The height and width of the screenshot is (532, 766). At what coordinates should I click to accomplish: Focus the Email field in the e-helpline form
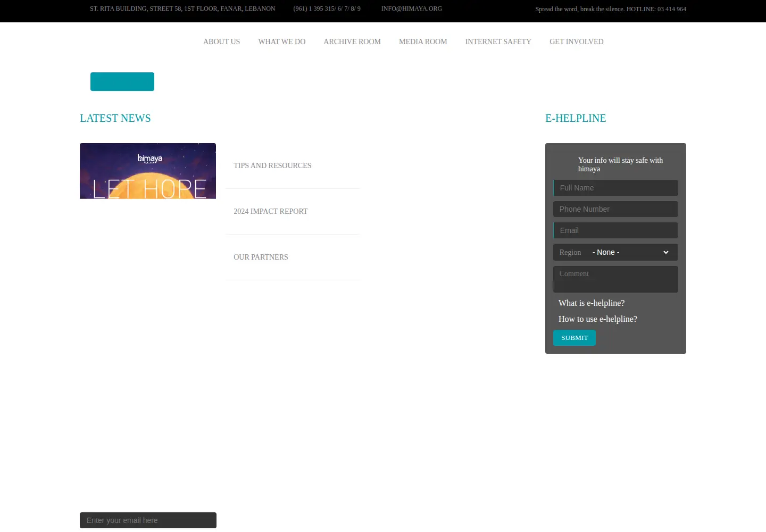(x=615, y=230)
